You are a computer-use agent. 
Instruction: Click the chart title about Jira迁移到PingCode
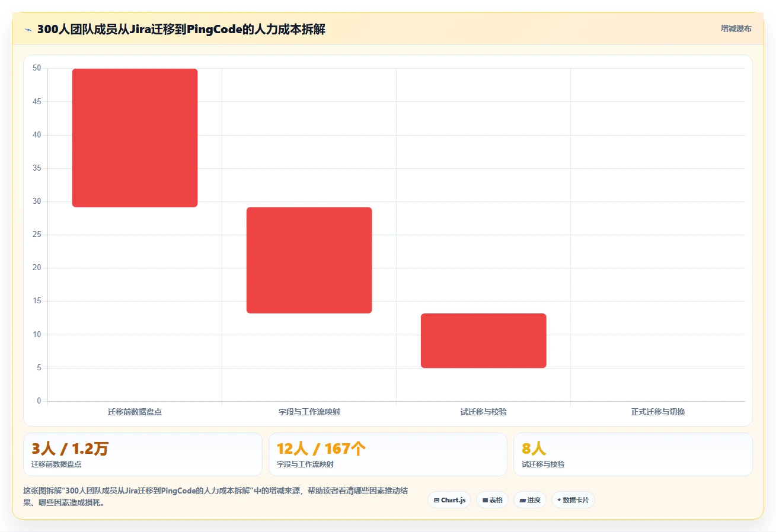click(181, 29)
